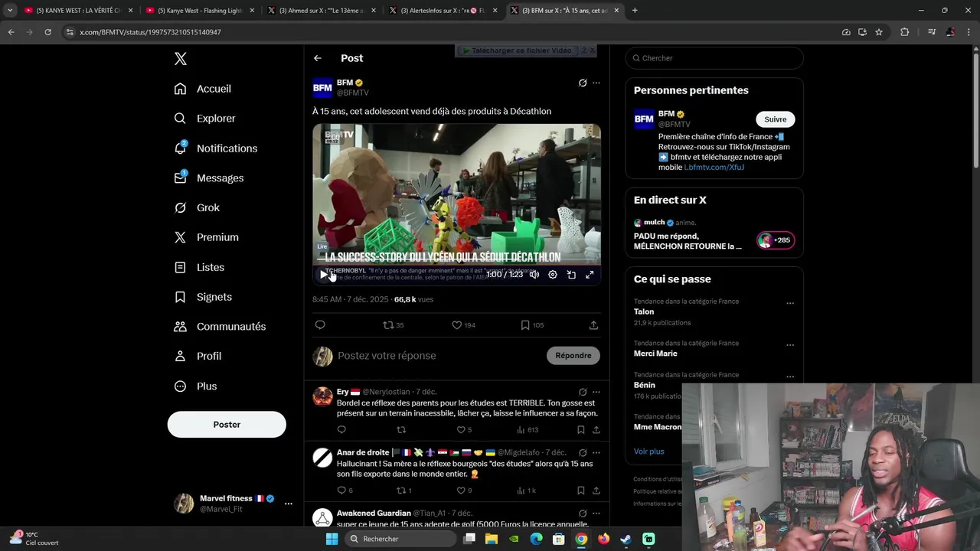Screen dimensions: 980x551
Task: Open Firefox from the taskbar
Action: pos(604,539)
